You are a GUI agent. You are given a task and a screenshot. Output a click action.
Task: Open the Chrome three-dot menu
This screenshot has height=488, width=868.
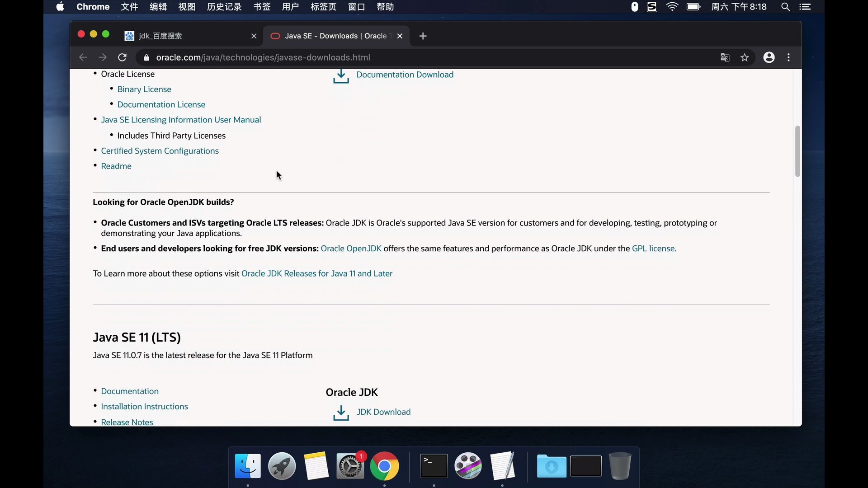click(x=789, y=57)
